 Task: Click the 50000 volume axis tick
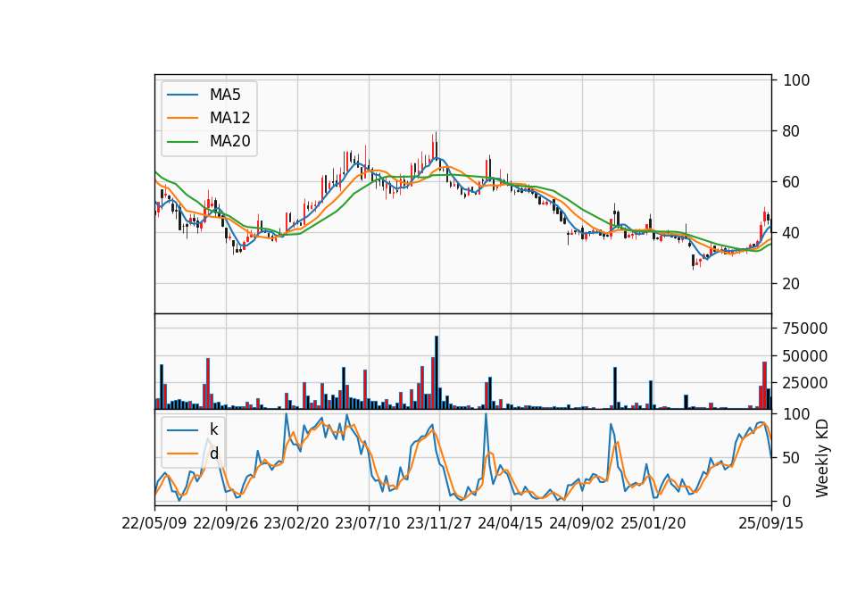pos(805,356)
